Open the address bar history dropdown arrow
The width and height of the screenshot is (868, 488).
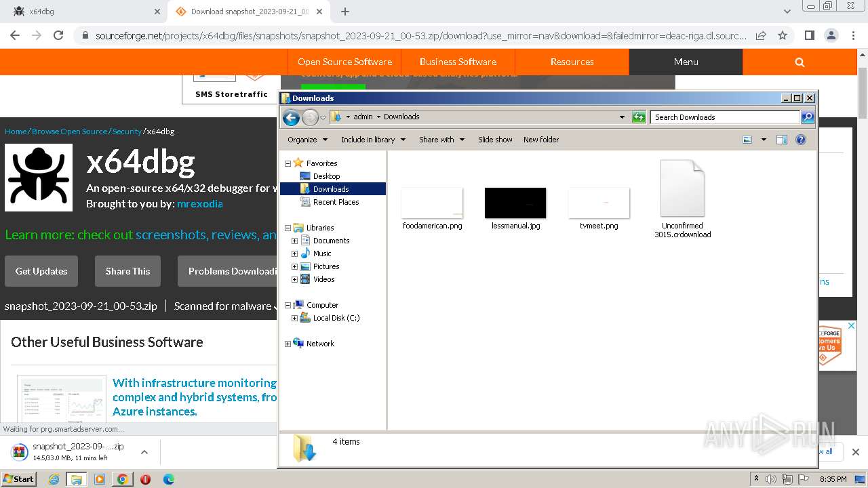click(622, 117)
